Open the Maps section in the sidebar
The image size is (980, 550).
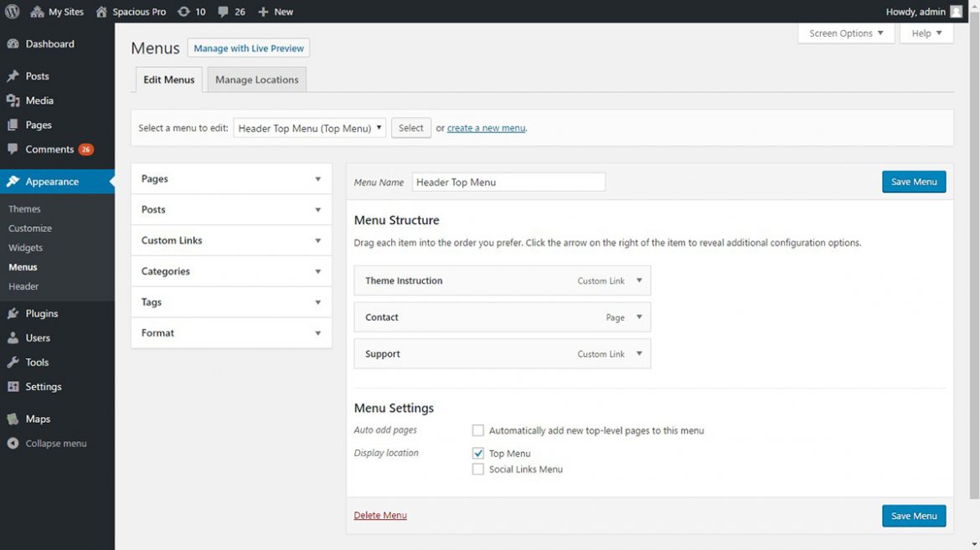(x=38, y=419)
